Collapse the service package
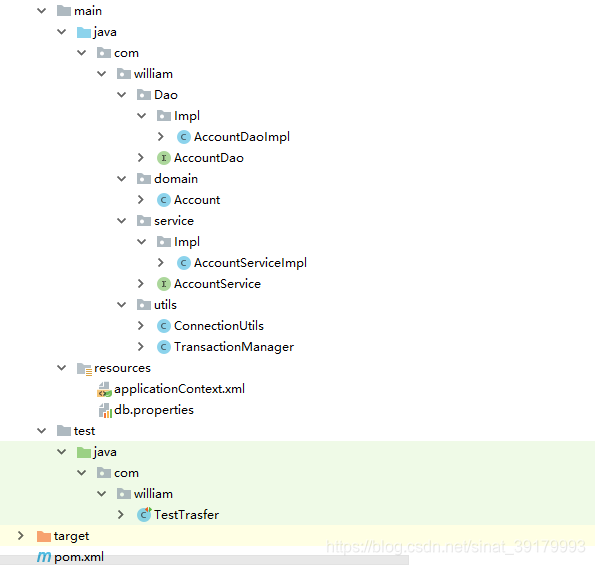 point(121,221)
